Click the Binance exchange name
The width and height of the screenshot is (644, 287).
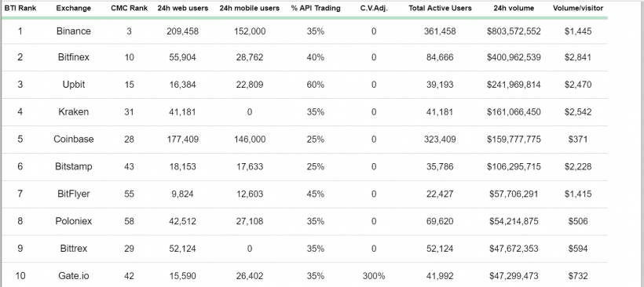click(74, 31)
